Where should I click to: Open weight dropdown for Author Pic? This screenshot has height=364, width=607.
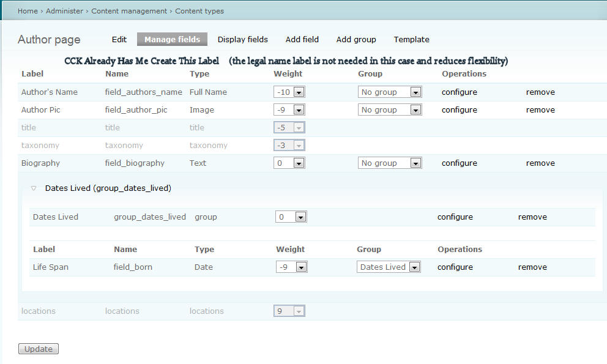pyautogui.click(x=289, y=110)
